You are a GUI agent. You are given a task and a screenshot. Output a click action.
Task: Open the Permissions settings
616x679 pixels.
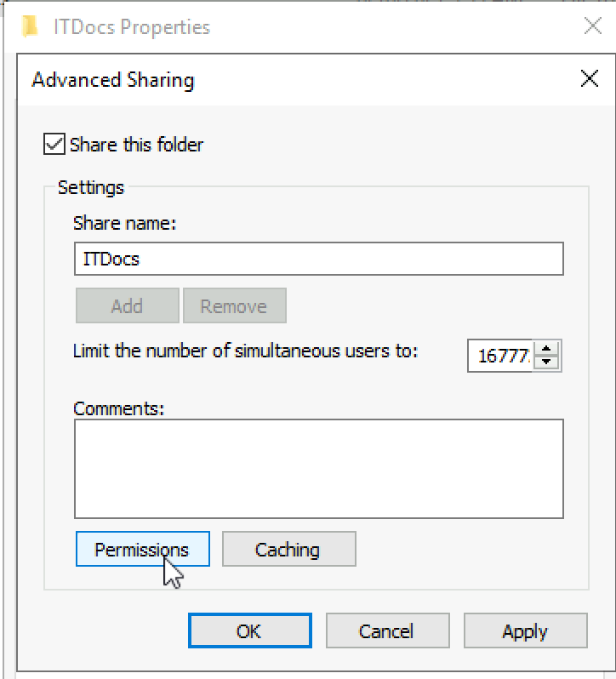coord(143,549)
